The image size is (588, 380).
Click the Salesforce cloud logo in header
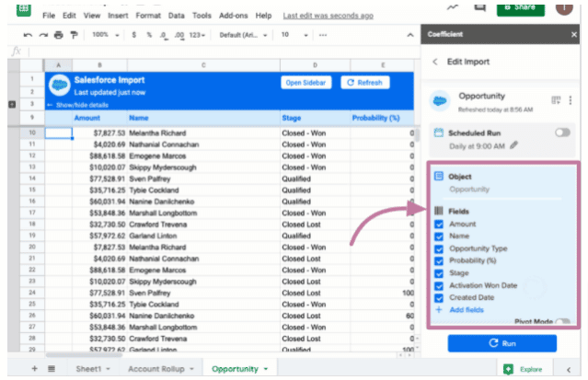(59, 86)
